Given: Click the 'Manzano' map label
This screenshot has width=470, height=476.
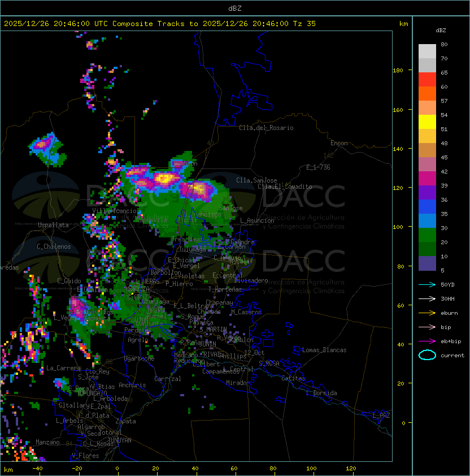Looking at the screenshot, I should [x=47, y=442].
